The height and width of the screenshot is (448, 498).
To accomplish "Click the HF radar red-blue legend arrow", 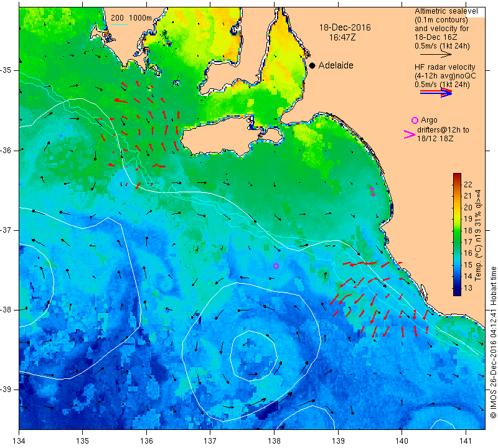I will coord(436,93).
